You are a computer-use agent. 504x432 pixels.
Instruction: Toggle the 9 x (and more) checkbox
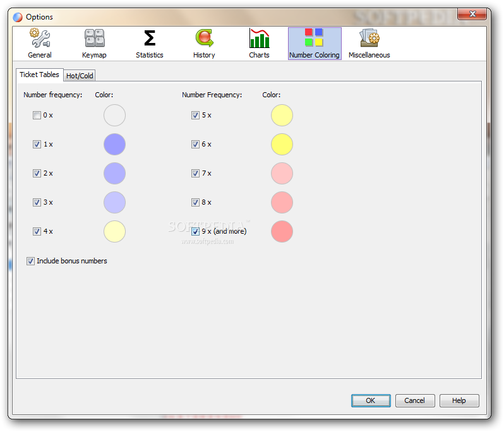pyautogui.click(x=195, y=231)
